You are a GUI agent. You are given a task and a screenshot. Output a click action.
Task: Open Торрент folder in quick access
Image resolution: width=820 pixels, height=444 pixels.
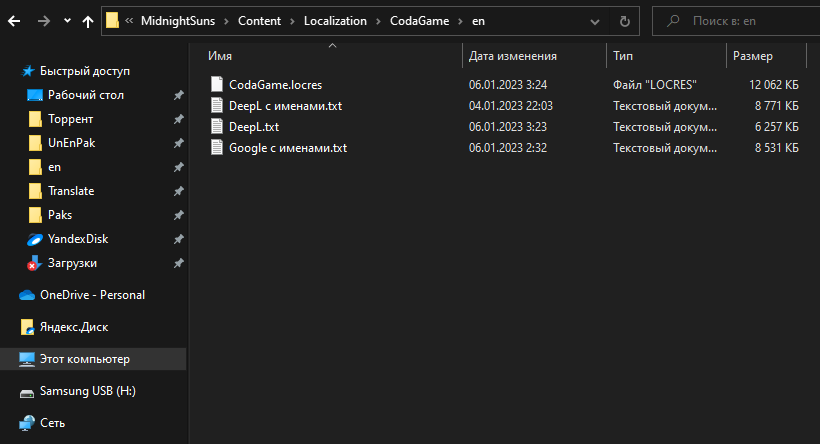(x=71, y=119)
